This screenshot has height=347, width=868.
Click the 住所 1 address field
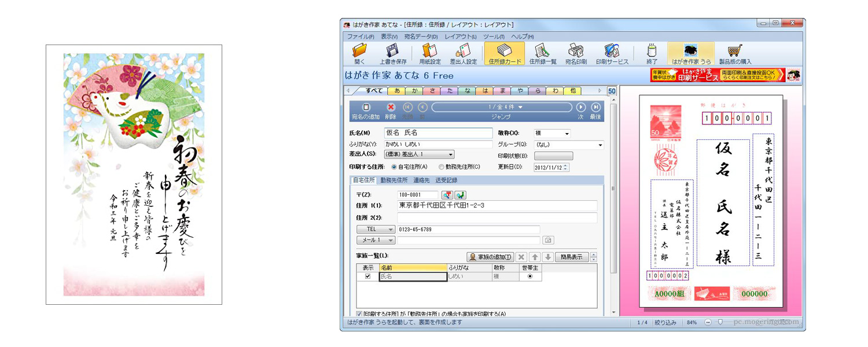click(496, 206)
